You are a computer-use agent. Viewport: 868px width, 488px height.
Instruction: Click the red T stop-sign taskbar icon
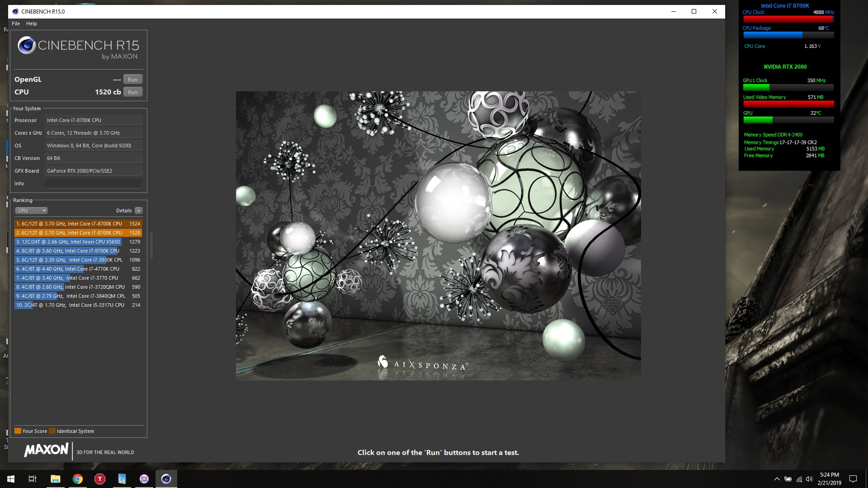[99, 479]
